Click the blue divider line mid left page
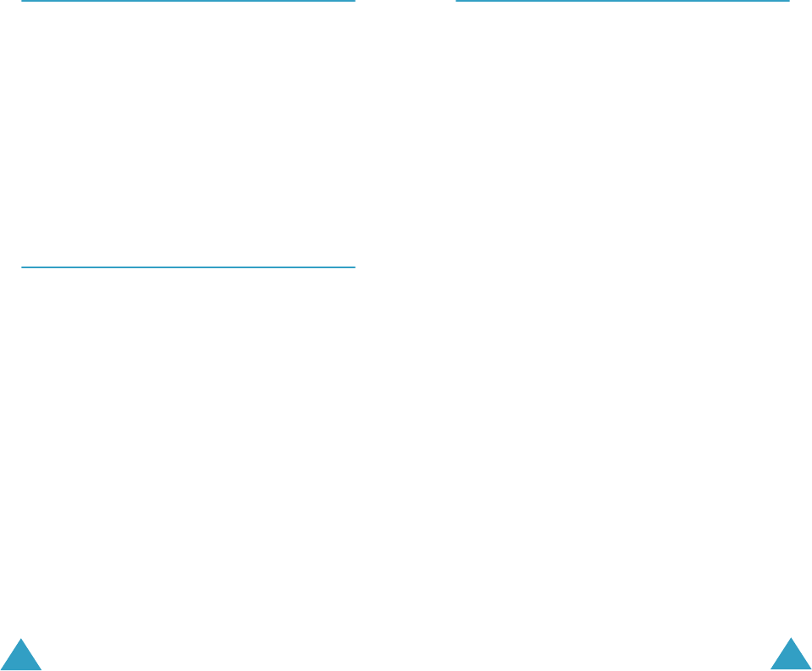 (188, 267)
